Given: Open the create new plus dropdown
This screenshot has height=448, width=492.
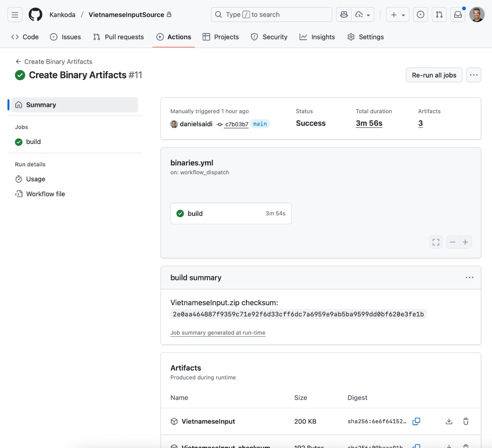Looking at the screenshot, I should pyautogui.click(x=397, y=14).
